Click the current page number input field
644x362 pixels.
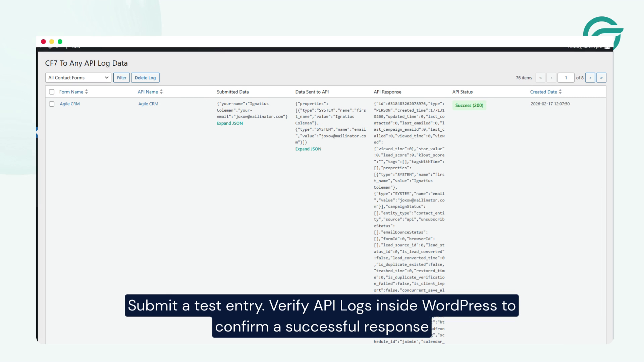[x=566, y=78]
